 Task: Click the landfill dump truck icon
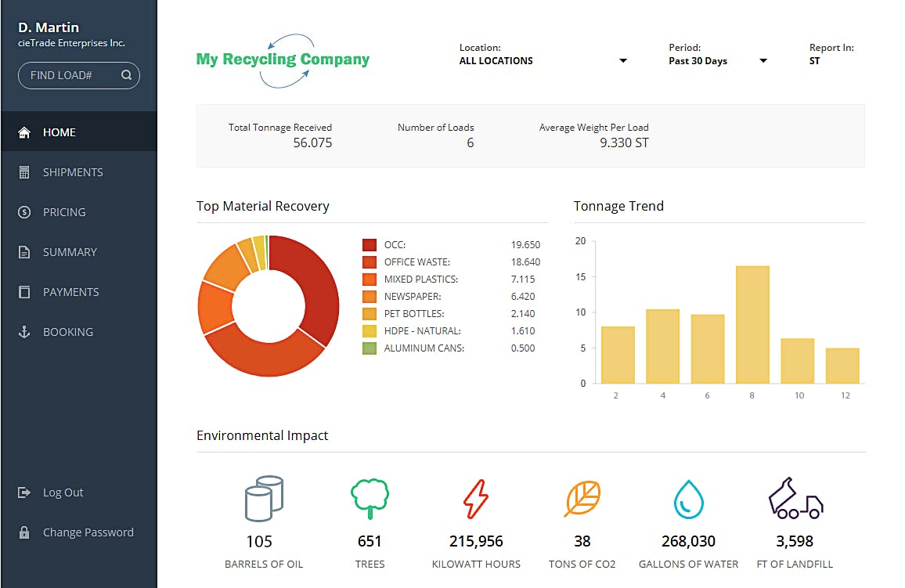(795, 498)
